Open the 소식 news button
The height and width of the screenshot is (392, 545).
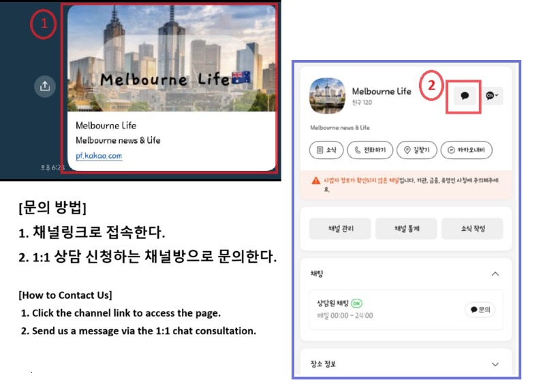326,150
